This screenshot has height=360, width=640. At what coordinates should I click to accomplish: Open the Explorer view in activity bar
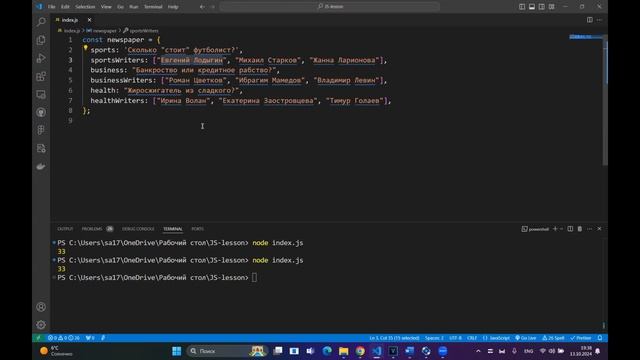(x=41, y=40)
